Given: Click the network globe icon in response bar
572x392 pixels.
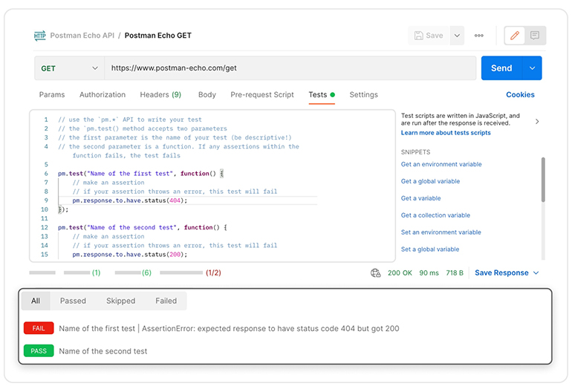Looking at the screenshot, I should coord(376,273).
